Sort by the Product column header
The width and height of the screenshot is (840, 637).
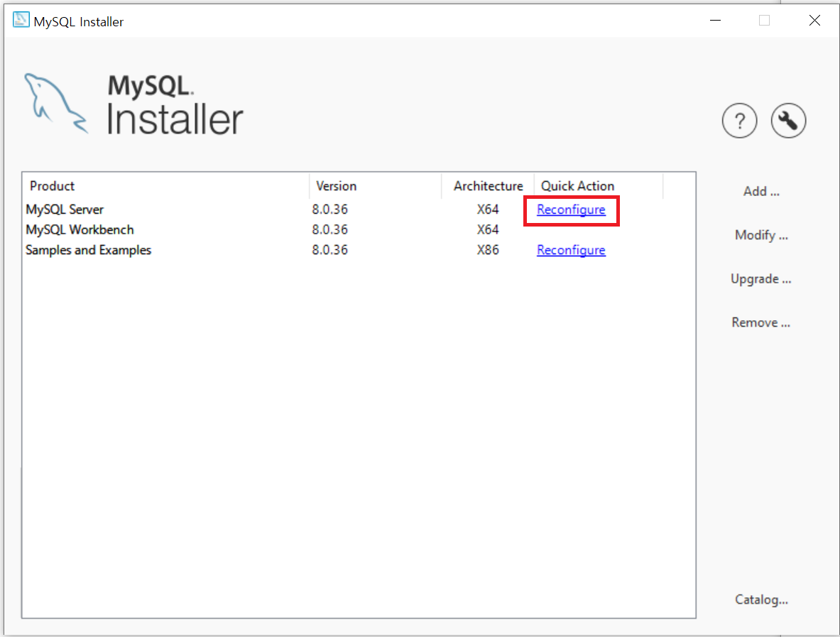click(x=165, y=186)
